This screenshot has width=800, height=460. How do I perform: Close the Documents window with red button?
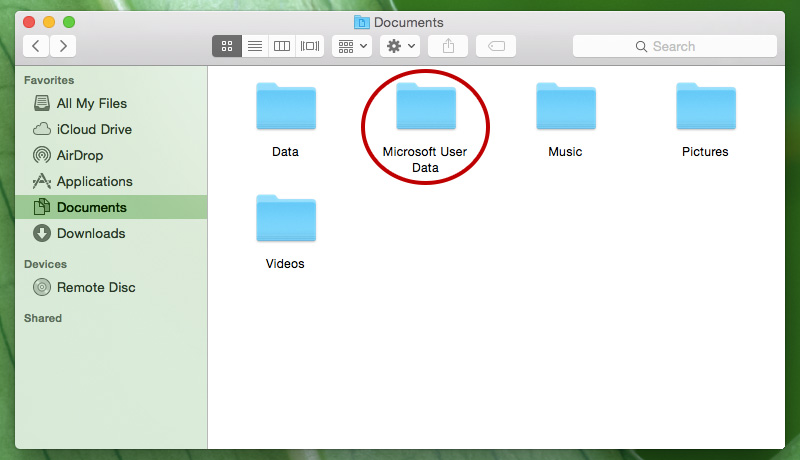[29, 22]
